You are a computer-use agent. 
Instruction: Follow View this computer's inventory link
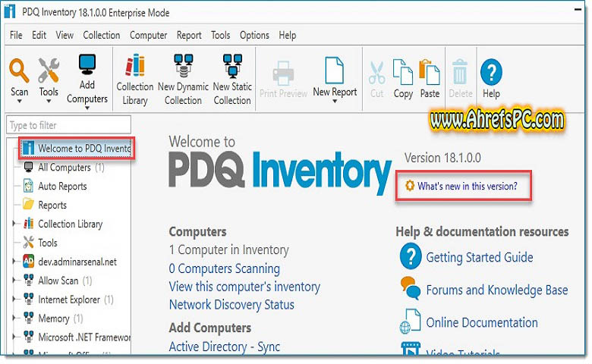tap(244, 287)
